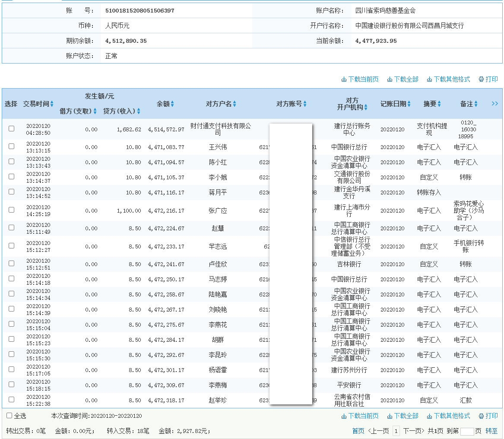The image size is (504, 439).
Task: Tick checkbox for 陈小红 transaction
Action: (12, 162)
